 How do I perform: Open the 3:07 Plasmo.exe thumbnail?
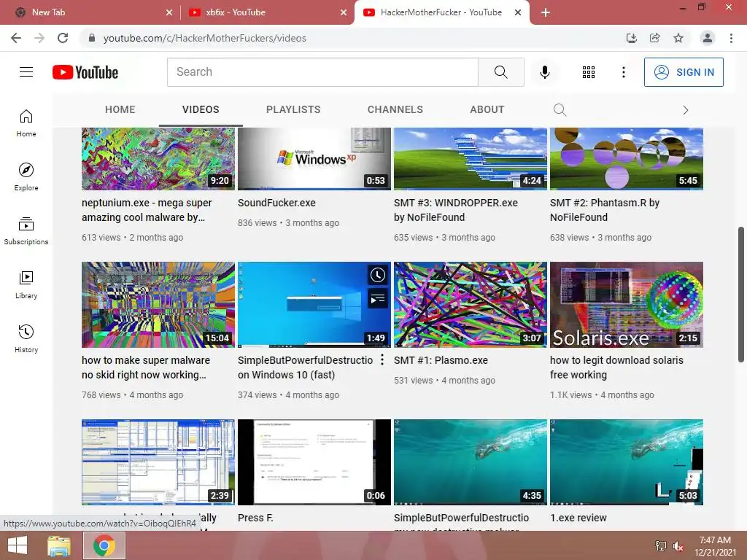[x=471, y=305]
